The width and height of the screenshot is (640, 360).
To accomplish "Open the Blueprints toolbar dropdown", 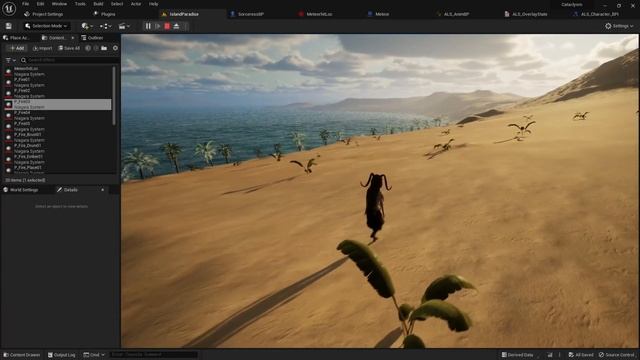I will pyautogui.click(x=105, y=26).
